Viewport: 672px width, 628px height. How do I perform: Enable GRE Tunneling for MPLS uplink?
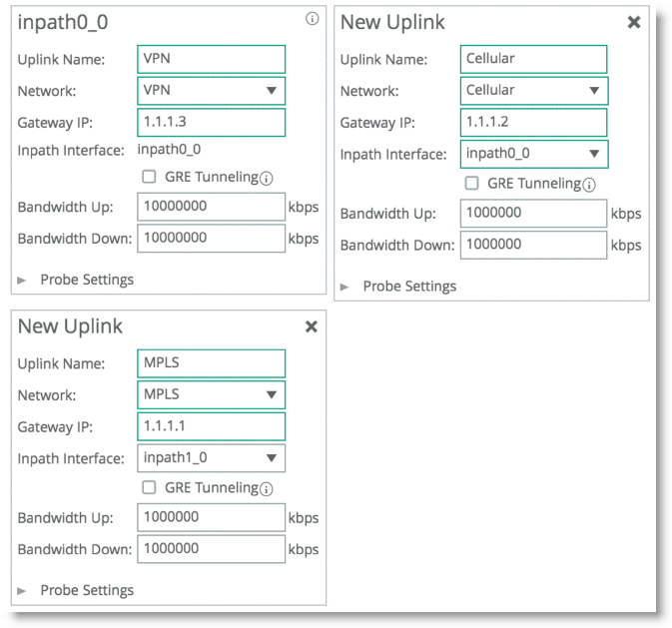(149, 488)
